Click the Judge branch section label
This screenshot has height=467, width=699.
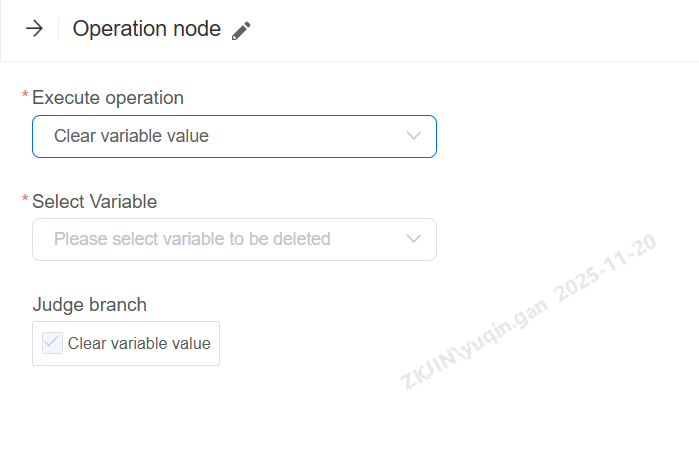pyautogui.click(x=89, y=305)
